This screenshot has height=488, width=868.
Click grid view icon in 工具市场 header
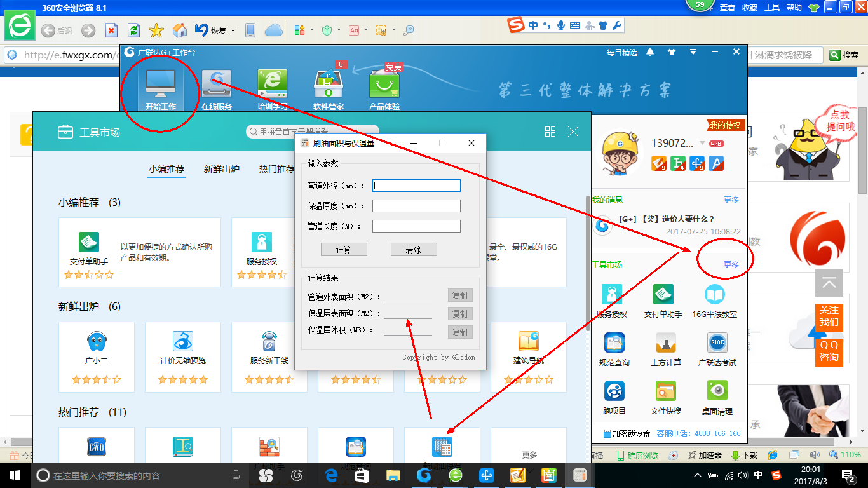pos(550,132)
